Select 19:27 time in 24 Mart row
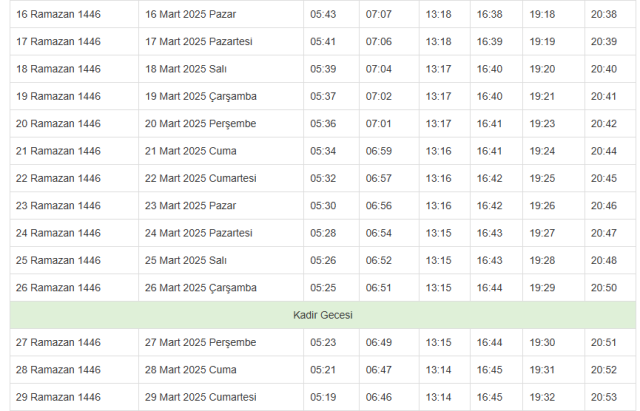 point(542,233)
